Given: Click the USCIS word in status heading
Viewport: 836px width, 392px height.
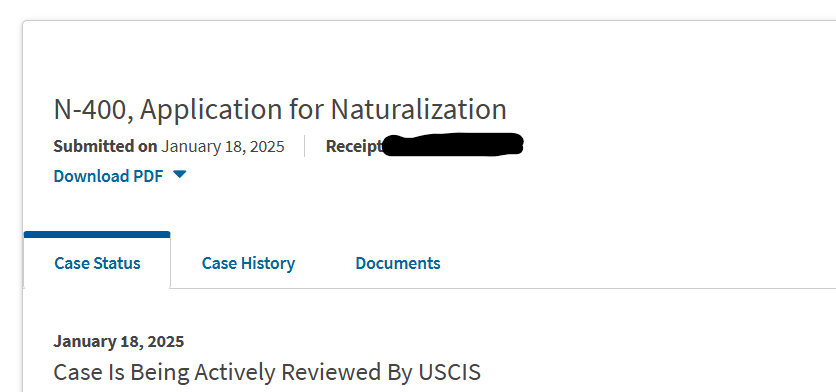Looking at the screenshot, I should point(449,372).
